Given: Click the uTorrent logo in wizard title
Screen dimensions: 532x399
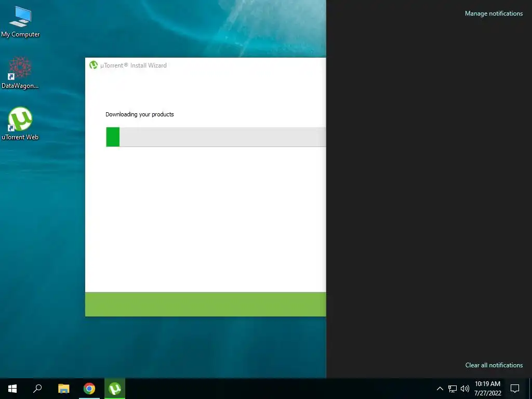Looking at the screenshot, I should [x=94, y=65].
